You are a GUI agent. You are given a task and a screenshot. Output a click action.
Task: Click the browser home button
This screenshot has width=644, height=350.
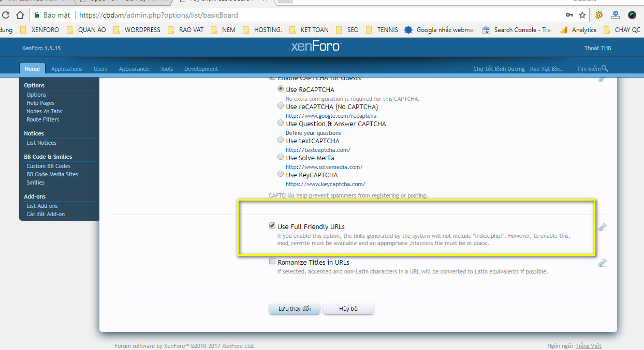tap(20, 15)
